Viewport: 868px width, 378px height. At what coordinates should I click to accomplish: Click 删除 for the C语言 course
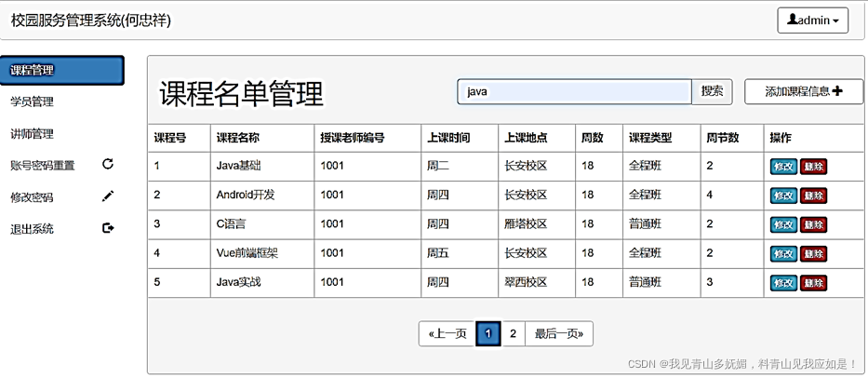813,225
